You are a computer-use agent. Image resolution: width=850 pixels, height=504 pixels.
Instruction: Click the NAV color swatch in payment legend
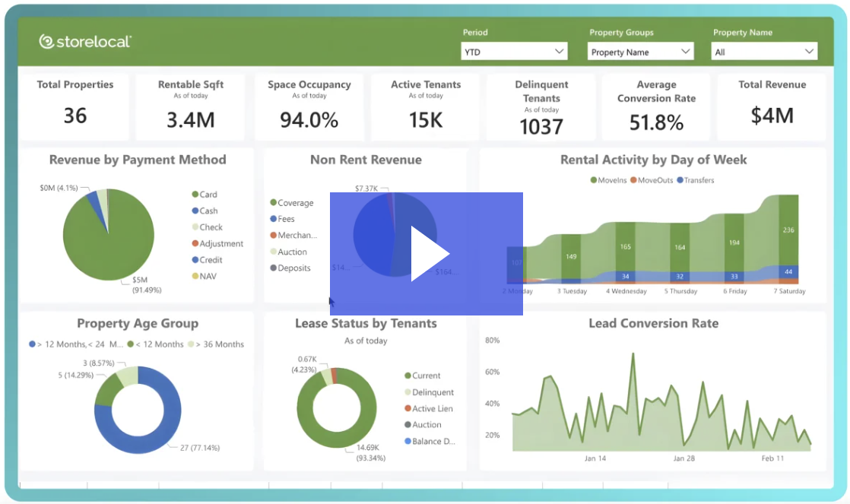tap(195, 274)
